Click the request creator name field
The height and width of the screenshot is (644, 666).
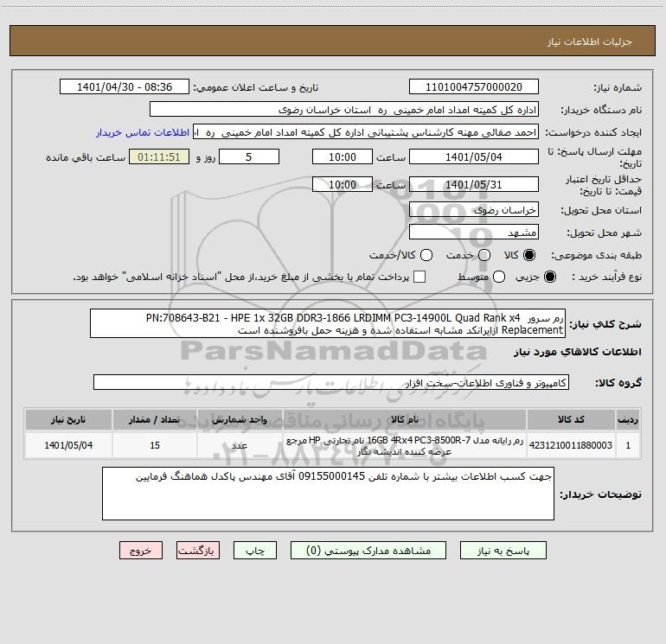coord(366,131)
